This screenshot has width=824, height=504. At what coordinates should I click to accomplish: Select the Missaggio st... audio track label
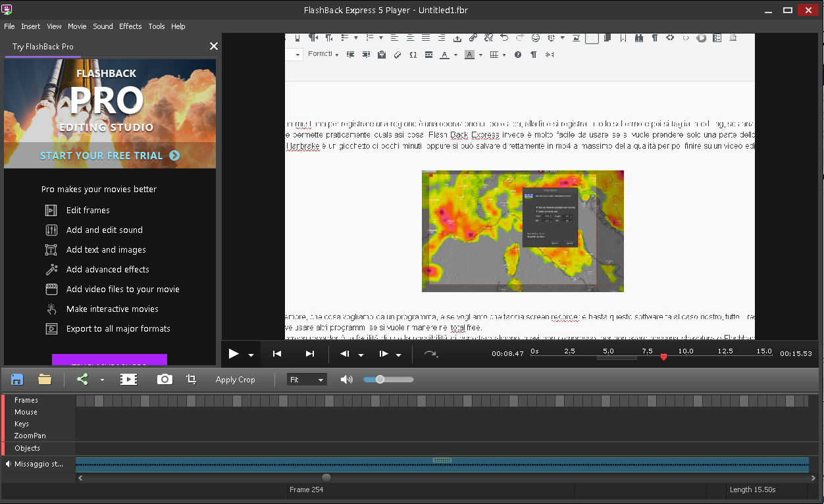pyautogui.click(x=39, y=464)
